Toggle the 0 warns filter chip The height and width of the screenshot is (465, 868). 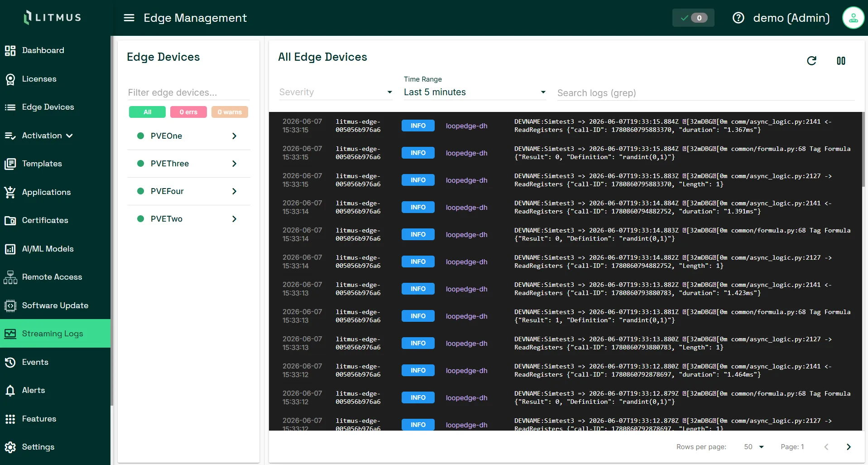(x=230, y=112)
